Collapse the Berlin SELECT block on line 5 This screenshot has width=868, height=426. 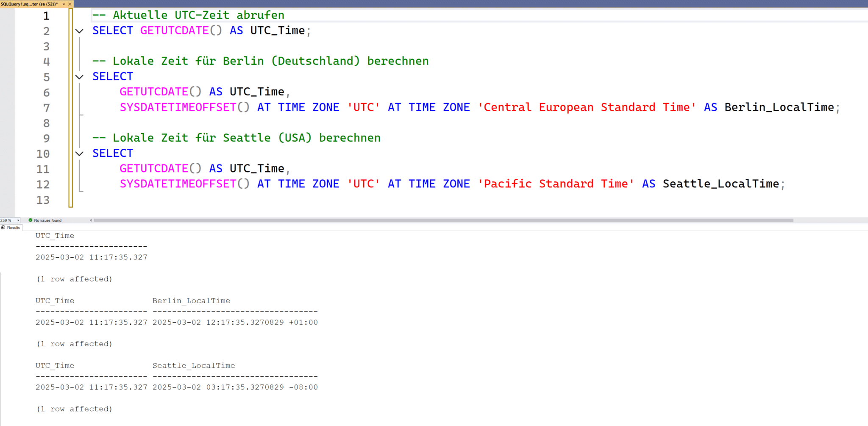(79, 77)
